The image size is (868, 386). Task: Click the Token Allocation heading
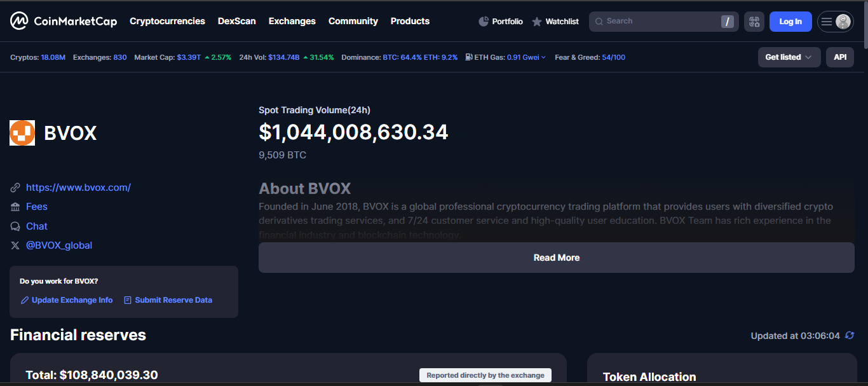pyautogui.click(x=649, y=377)
